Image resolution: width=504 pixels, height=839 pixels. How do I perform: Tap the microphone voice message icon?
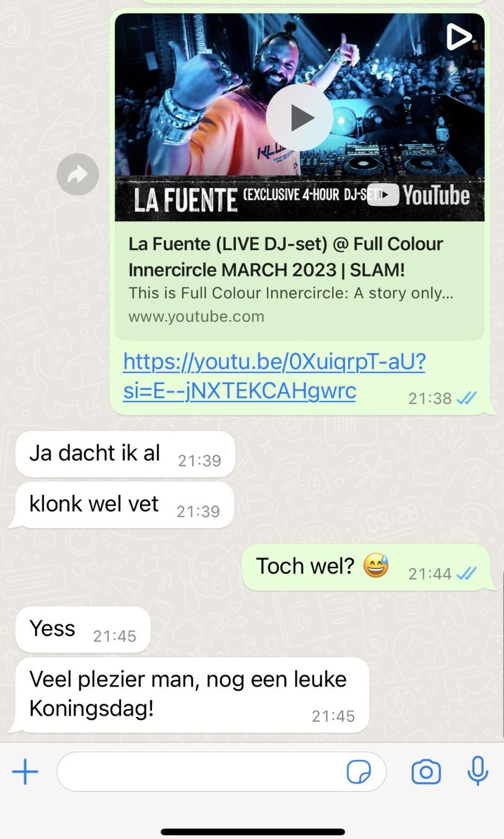(x=478, y=771)
